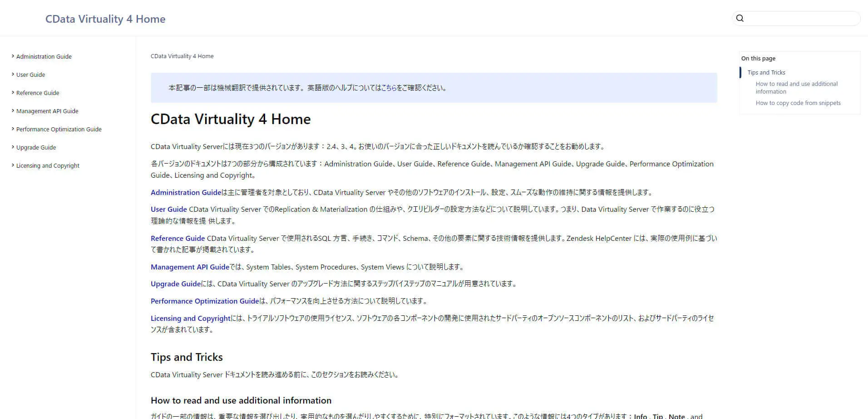
Task: Follow the Administration Guide link in article body
Action: click(x=186, y=192)
